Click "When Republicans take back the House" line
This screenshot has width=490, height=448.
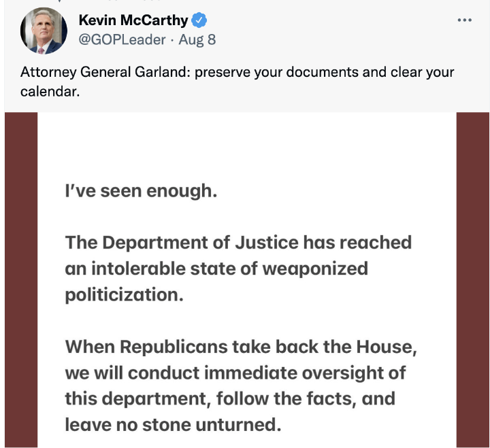[x=241, y=347]
